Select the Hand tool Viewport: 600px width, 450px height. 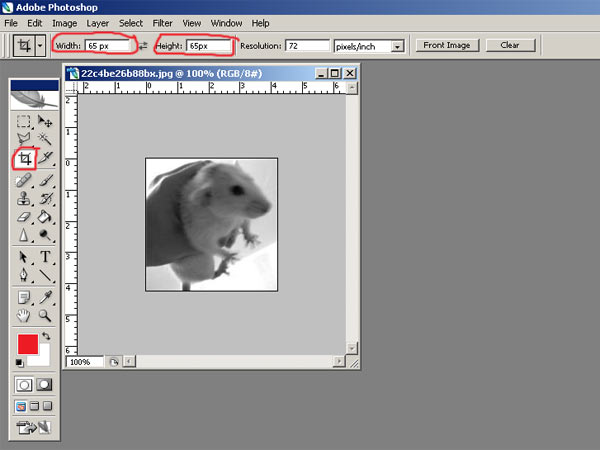tap(23, 316)
